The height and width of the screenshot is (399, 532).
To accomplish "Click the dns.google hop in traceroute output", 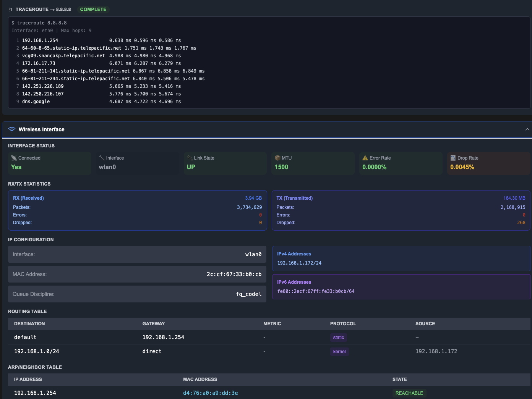I will [36, 102].
